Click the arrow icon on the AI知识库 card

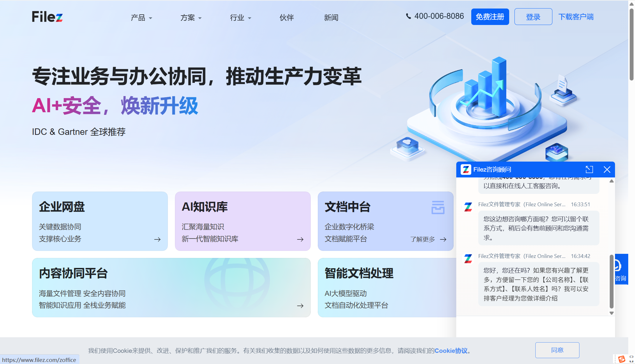[x=300, y=239]
